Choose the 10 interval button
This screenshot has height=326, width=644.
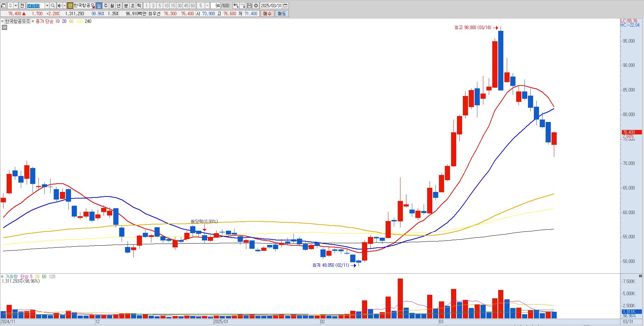[x=166, y=6]
